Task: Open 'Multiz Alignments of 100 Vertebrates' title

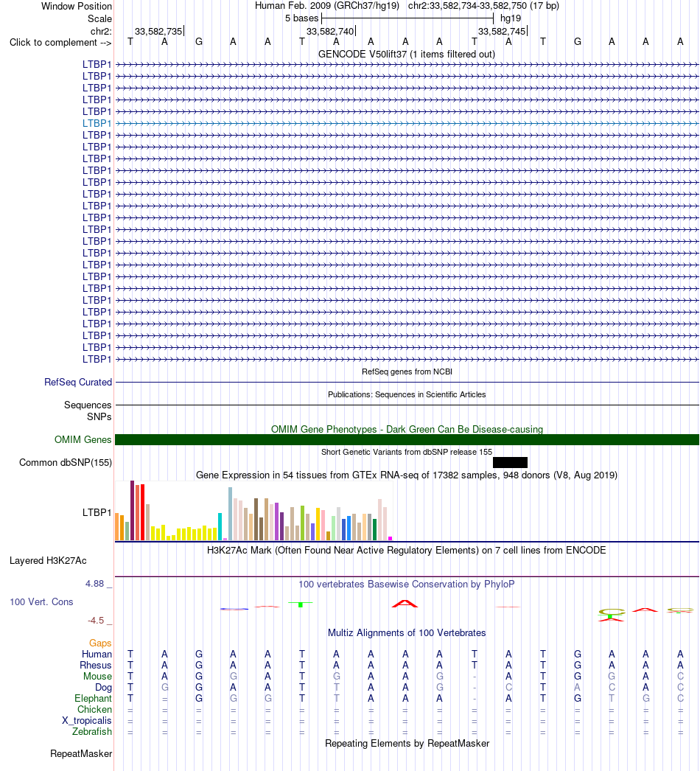Action: 407,633
